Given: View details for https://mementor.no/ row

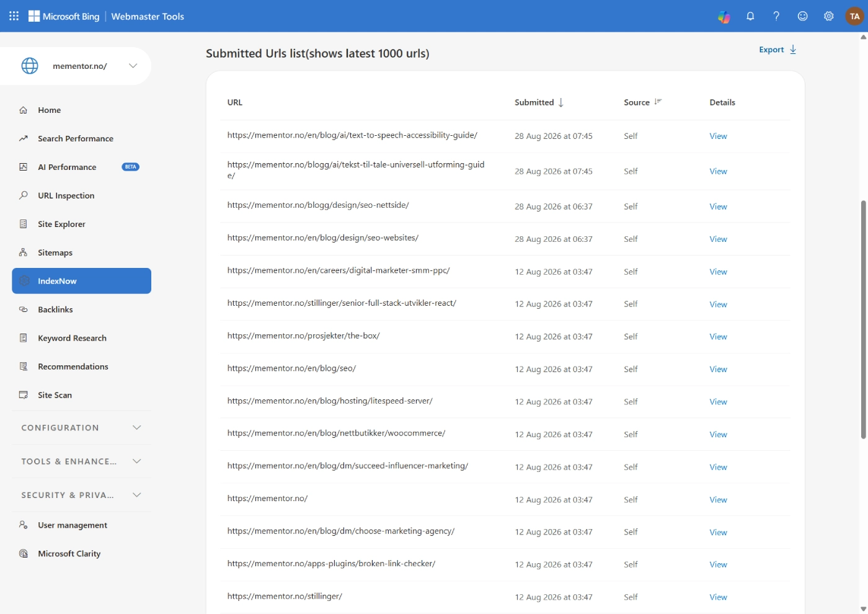Looking at the screenshot, I should [x=718, y=499].
